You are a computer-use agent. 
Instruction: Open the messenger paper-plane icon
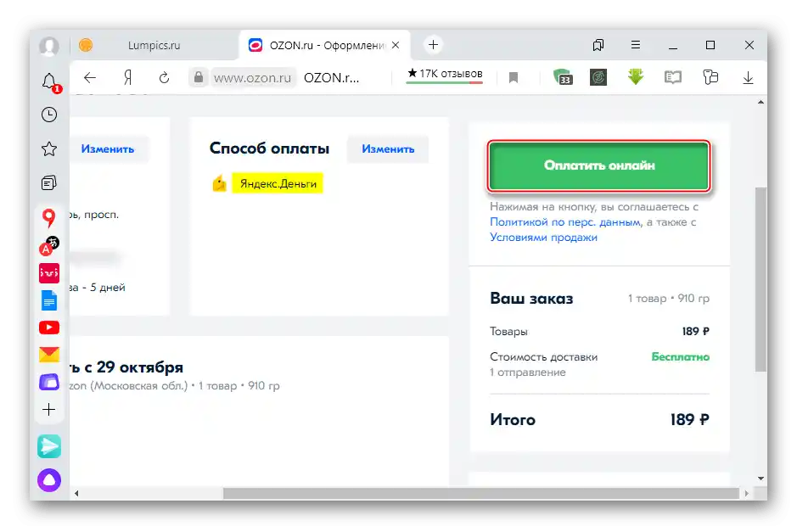pyautogui.click(x=49, y=446)
